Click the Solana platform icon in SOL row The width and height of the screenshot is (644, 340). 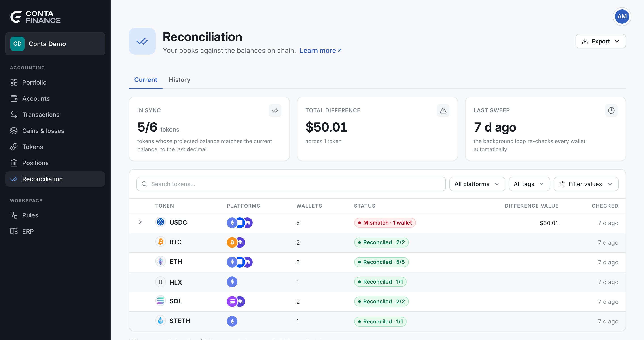click(232, 302)
